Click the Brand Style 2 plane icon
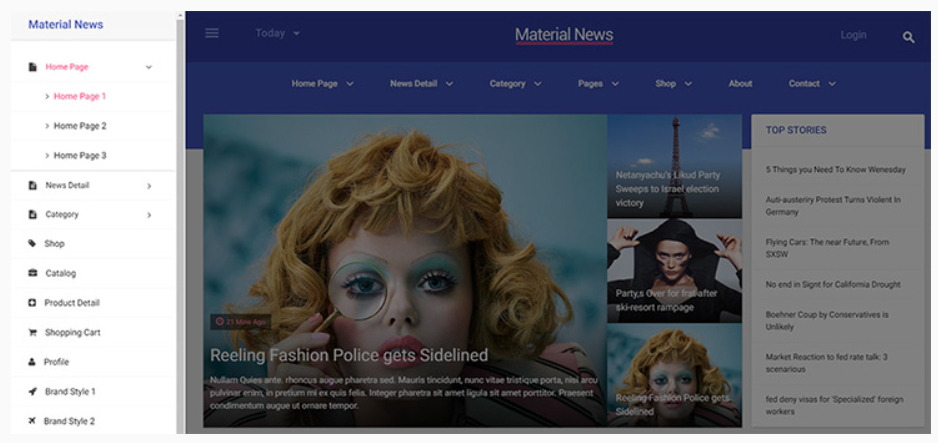This screenshot has width=938, height=443. point(32,421)
